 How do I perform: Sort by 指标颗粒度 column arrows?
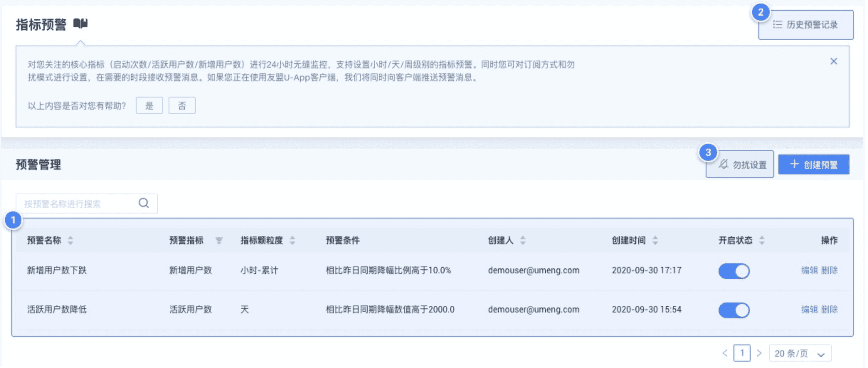pyautogui.click(x=292, y=240)
